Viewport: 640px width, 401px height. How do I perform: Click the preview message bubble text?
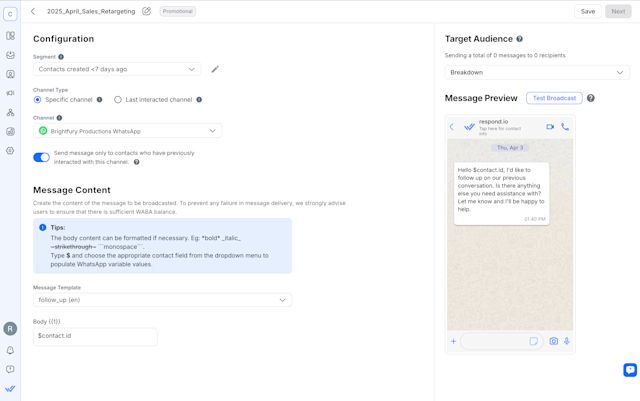coord(501,189)
